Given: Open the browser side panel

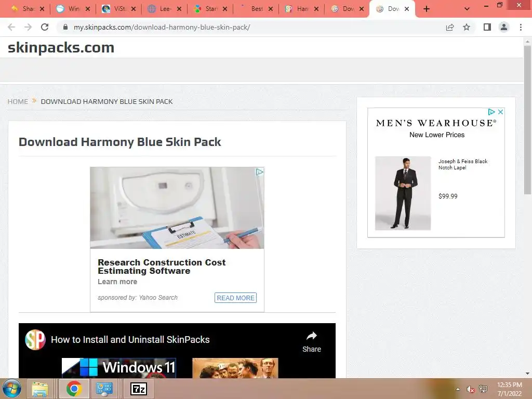Looking at the screenshot, I should [487, 27].
